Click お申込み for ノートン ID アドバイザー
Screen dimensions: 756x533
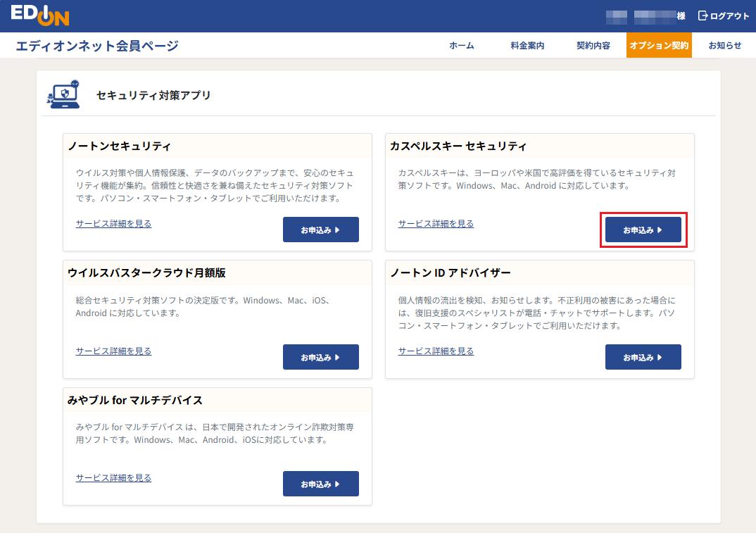643,356
